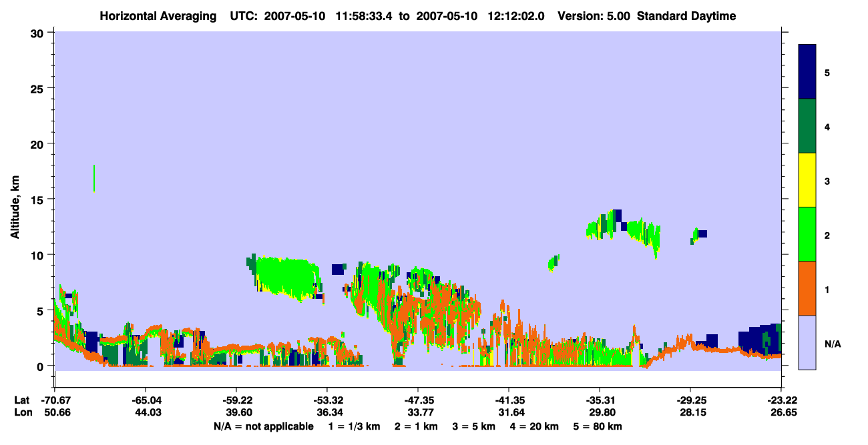The height and width of the screenshot is (445, 868).
Task: Click the lavender N/A colorbar segment
Action: coord(807,342)
